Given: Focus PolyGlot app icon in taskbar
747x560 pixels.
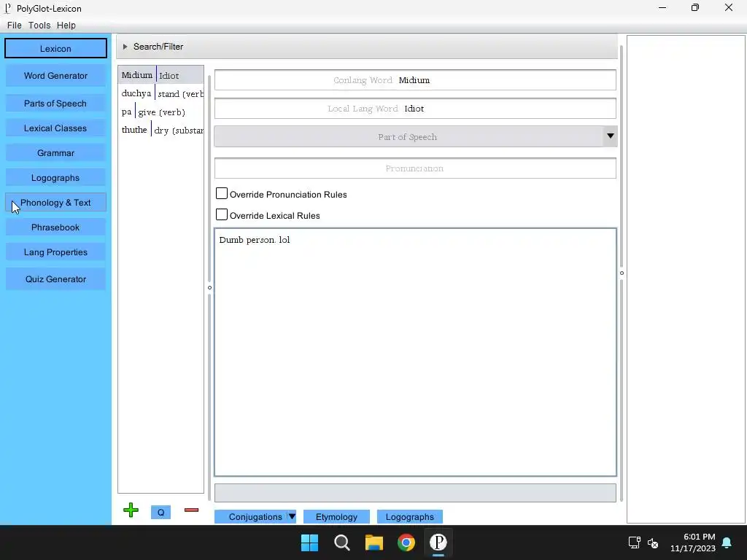Looking at the screenshot, I should [438, 542].
